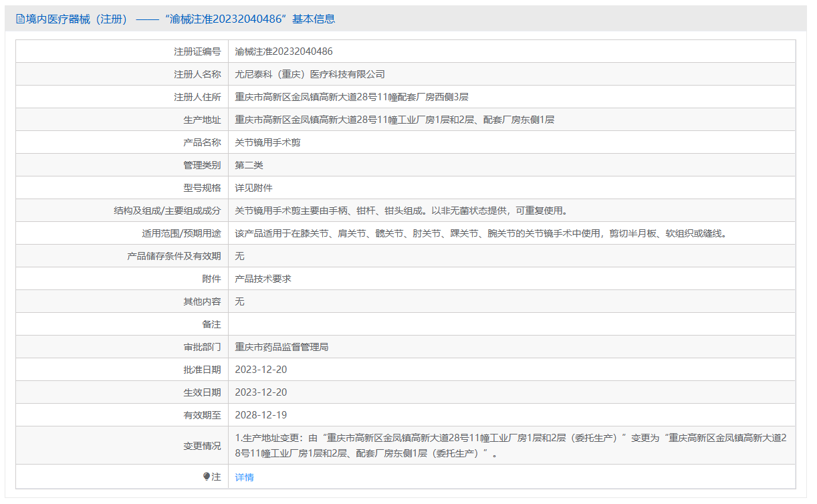Click the 审批部门 label
This screenshot has height=504, width=817.
click(x=202, y=347)
